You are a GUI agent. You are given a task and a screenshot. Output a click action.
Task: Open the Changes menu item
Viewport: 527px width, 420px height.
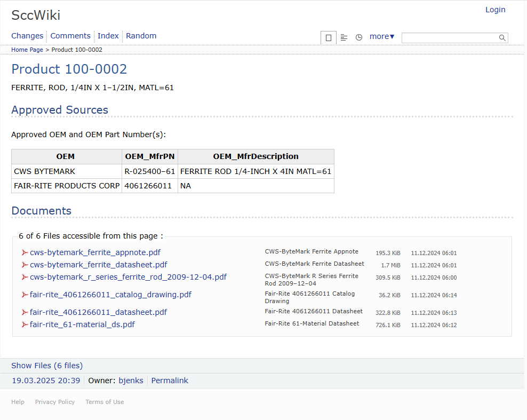[27, 36]
